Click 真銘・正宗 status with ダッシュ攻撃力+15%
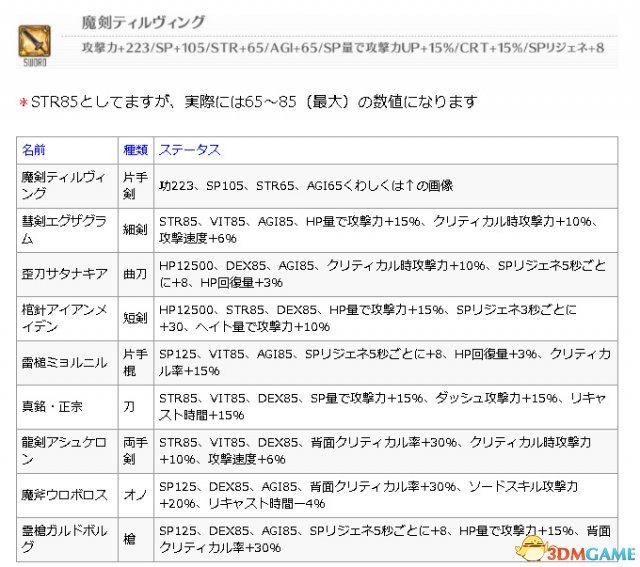Screen dimensions: 640x567 pos(386,407)
